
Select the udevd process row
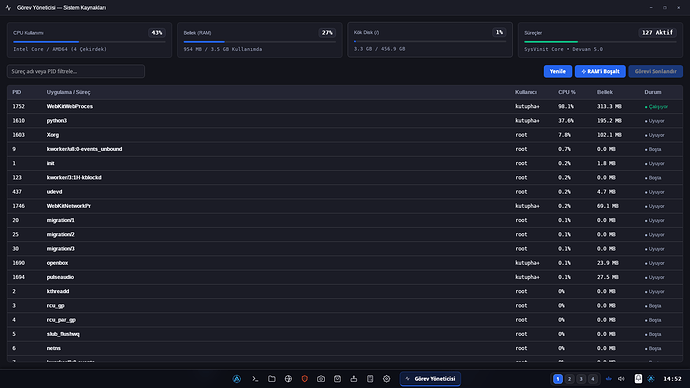[x=345, y=192]
